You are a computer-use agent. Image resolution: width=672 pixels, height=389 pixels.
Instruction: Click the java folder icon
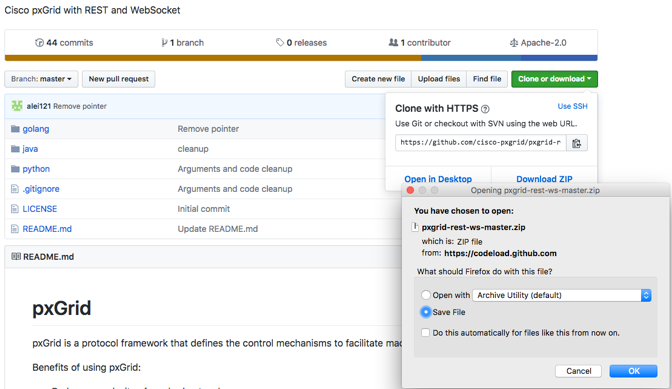coord(15,149)
